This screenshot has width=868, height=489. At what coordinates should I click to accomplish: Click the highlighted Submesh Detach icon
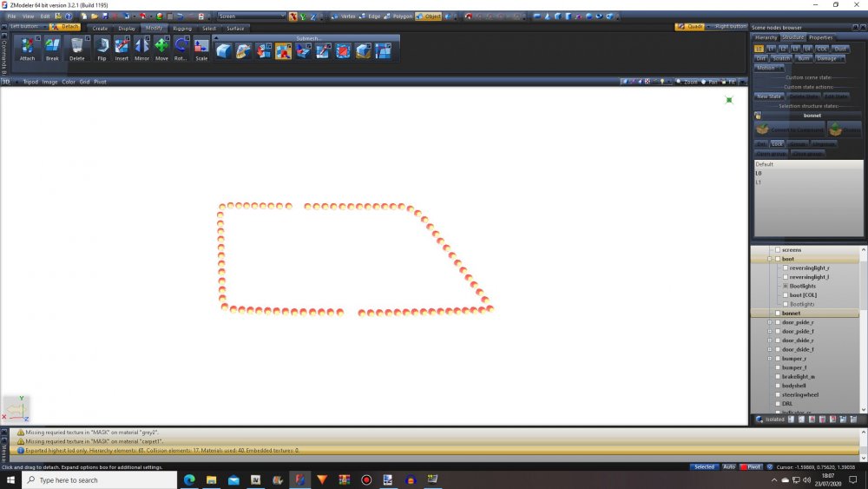283,51
